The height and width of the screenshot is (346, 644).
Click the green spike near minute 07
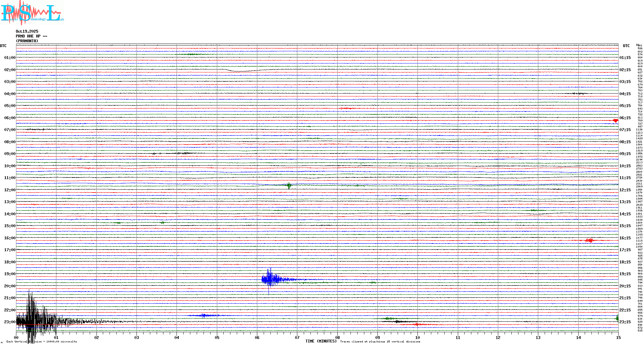tap(289, 185)
